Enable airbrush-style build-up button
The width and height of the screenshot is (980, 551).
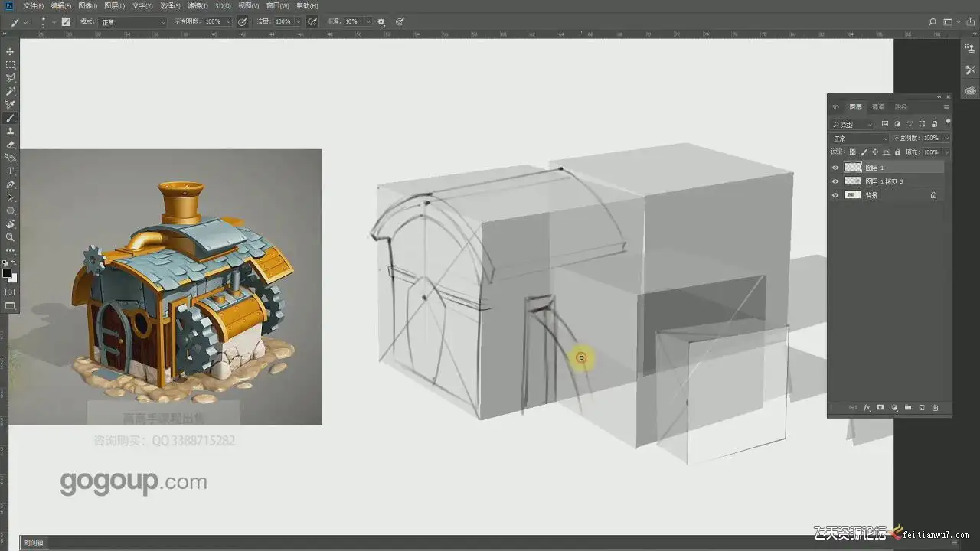pos(312,21)
